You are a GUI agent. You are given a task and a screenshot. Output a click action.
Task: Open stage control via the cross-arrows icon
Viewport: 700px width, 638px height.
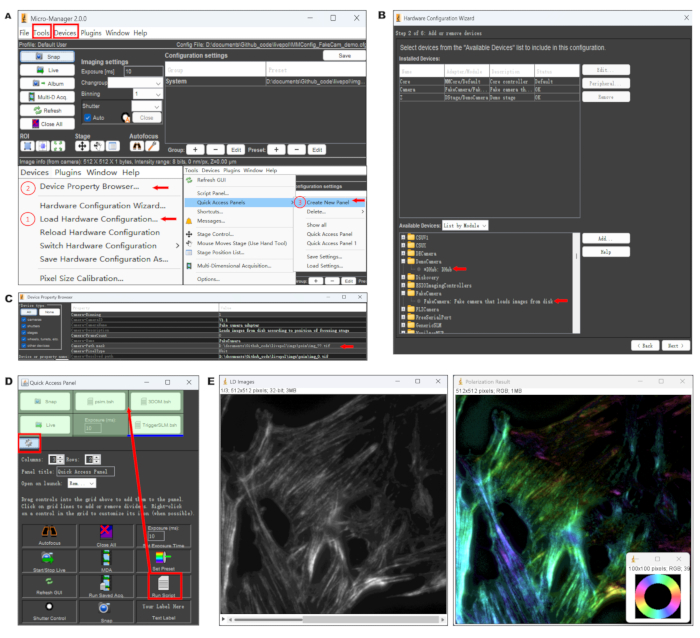(82, 146)
